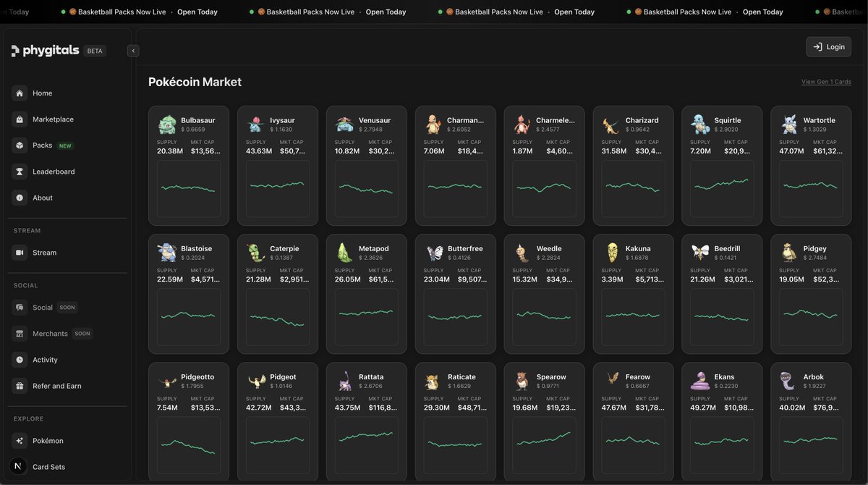Select the Metapod coin card name
The image size is (868, 485).
point(374,248)
